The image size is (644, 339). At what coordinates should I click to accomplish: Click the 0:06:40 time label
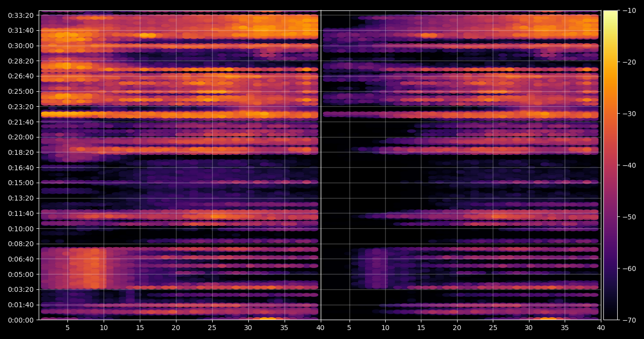coord(21,259)
